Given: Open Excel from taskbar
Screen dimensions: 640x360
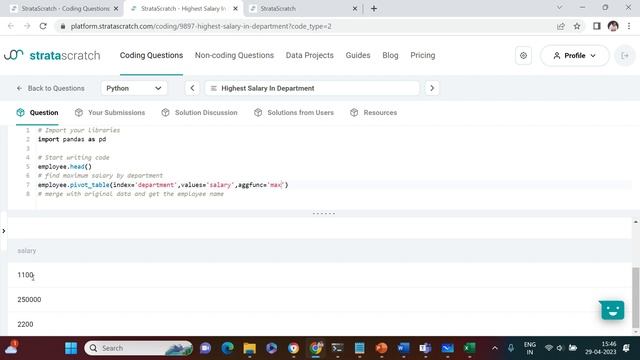Looking at the screenshot, I should [469, 348].
